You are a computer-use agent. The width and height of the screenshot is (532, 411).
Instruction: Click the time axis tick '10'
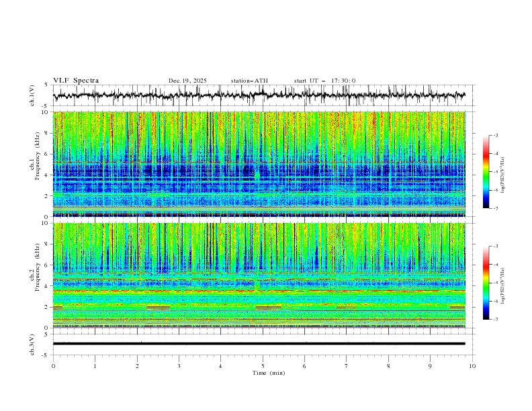coord(472,366)
